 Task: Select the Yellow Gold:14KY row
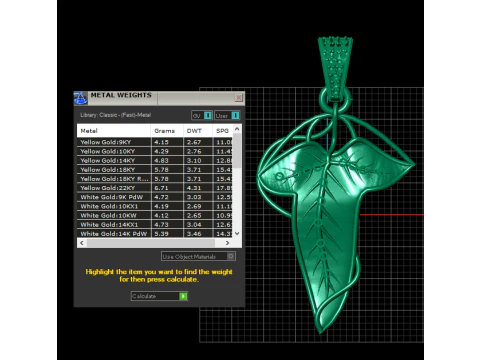pos(155,160)
